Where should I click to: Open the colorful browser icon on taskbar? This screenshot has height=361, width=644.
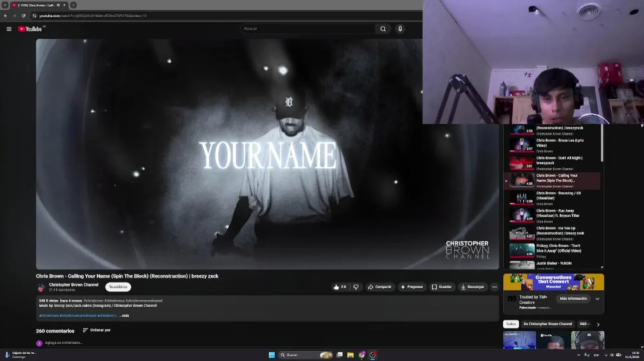click(x=362, y=355)
